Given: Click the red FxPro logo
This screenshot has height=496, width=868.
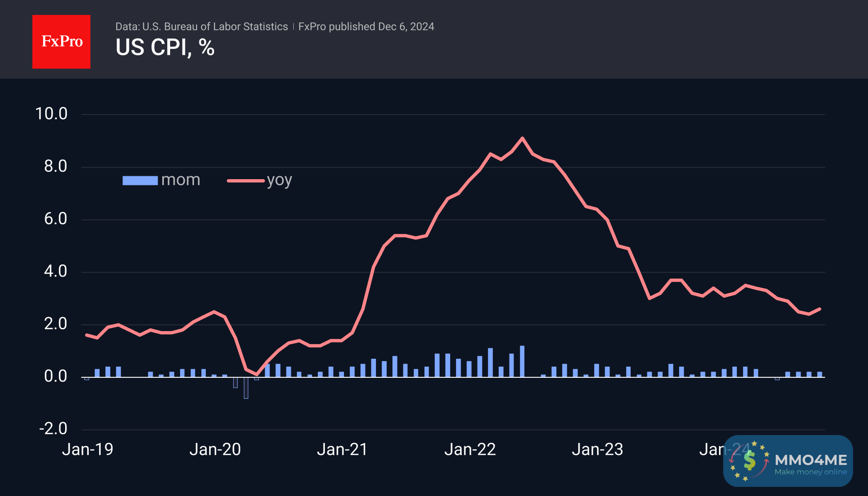Looking at the screenshot, I should click(x=61, y=41).
